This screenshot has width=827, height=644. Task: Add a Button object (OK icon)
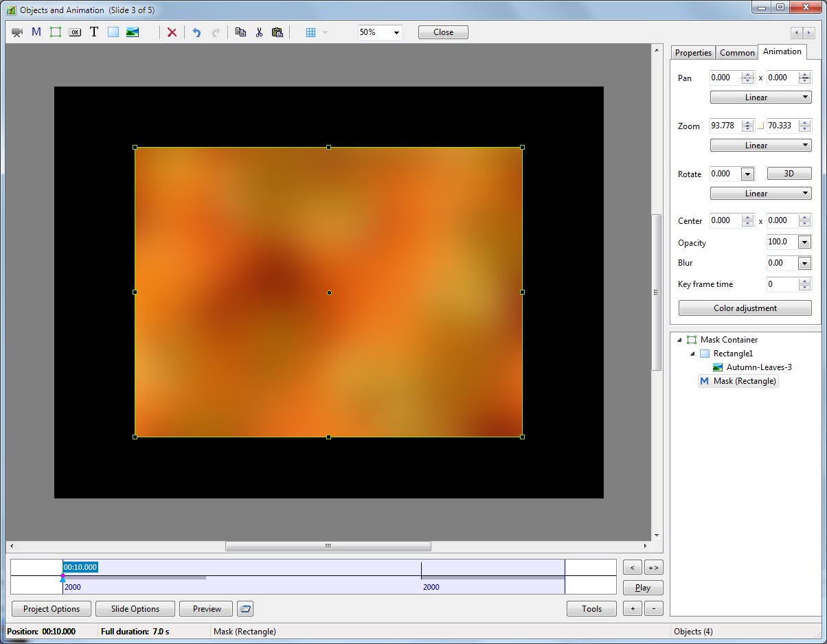75,32
